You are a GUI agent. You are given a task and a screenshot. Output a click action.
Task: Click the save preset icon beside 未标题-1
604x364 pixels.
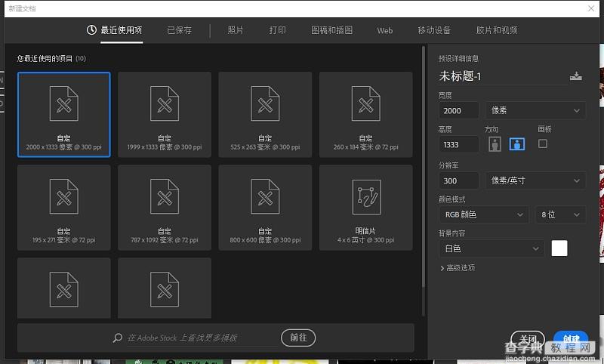tap(576, 76)
